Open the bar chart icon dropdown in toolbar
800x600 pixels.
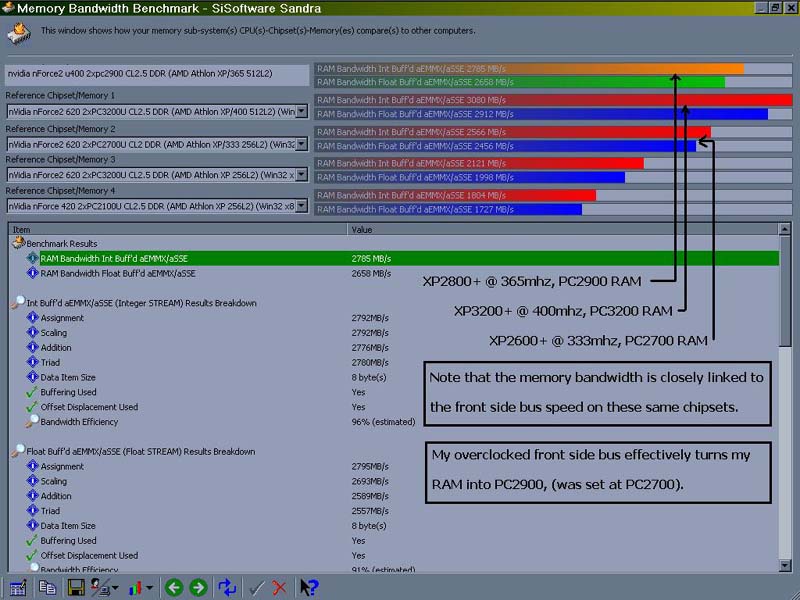[137, 587]
